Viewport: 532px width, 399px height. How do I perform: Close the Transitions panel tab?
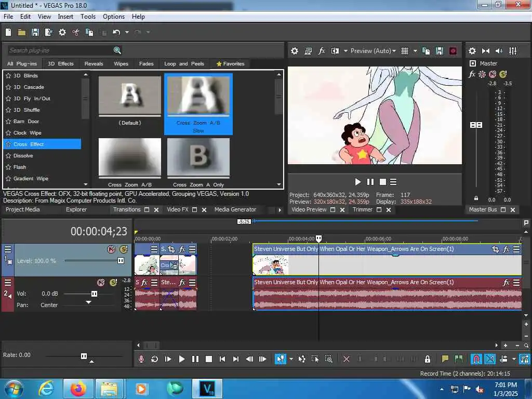[156, 210]
